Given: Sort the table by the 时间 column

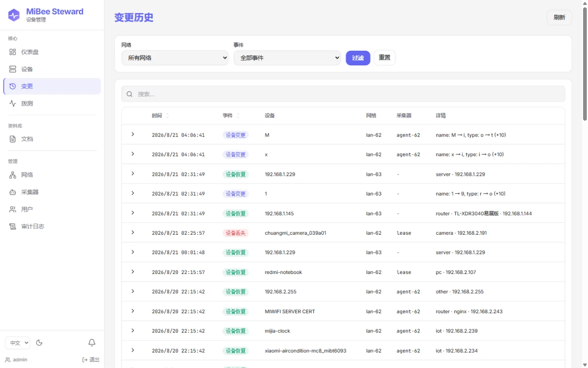Looking at the screenshot, I should pyautogui.click(x=160, y=116).
